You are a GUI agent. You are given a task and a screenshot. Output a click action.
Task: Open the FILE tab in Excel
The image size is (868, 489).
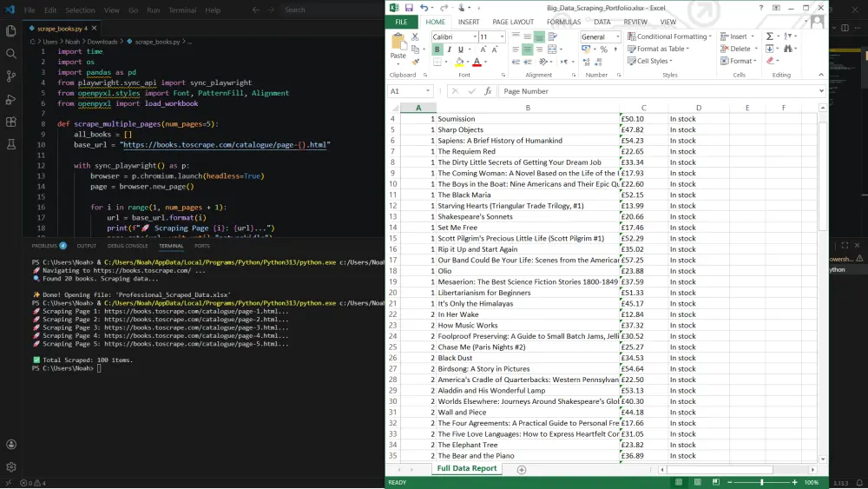tap(401, 23)
